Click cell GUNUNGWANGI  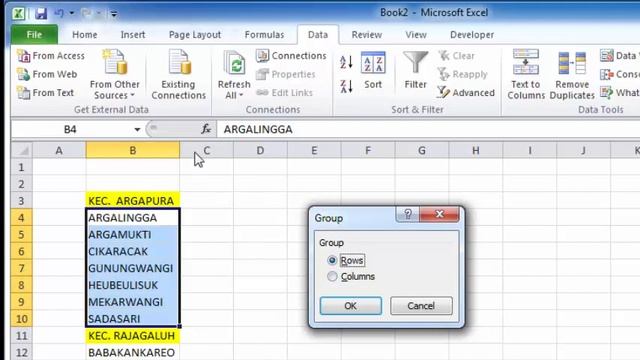(x=133, y=268)
